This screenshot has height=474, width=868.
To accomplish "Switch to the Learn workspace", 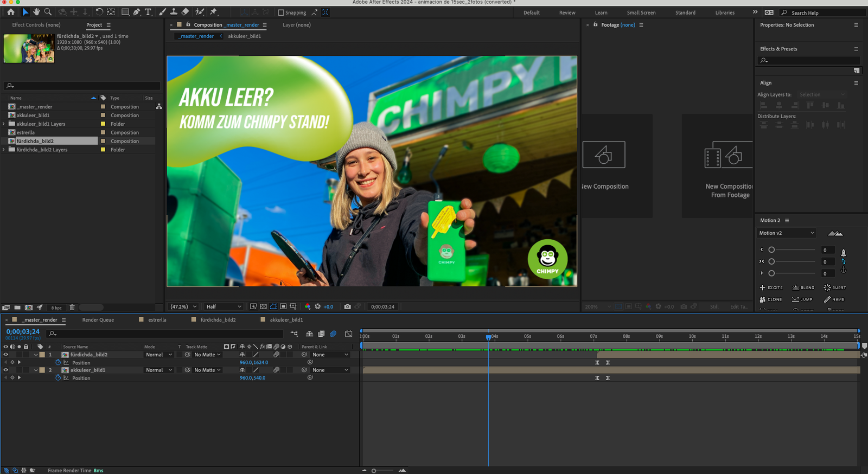I will [601, 12].
